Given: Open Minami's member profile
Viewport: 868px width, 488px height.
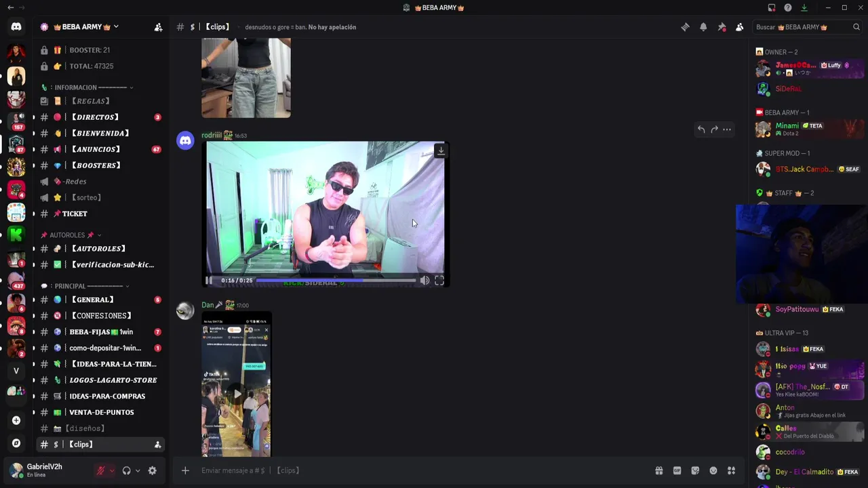Looking at the screenshot, I should click(x=810, y=129).
